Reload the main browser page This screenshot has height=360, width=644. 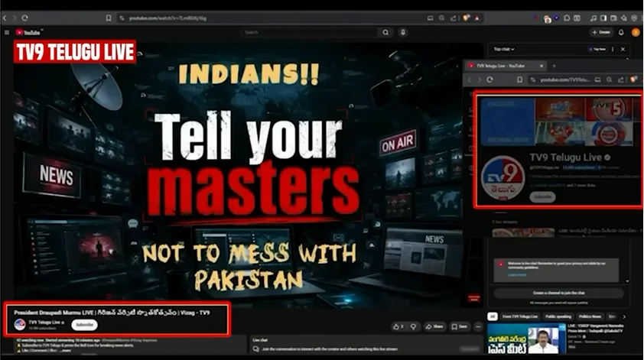click(24, 18)
